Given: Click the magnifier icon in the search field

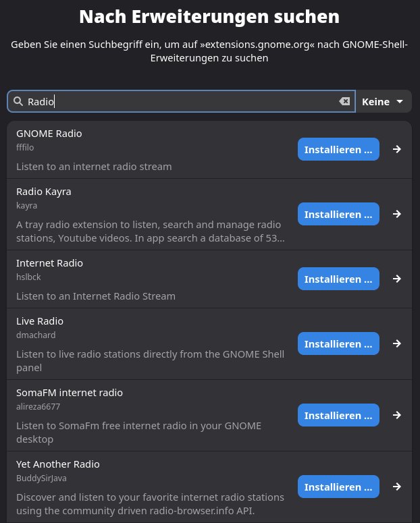Looking at the screenshot, I should click(x=18, y=101).
